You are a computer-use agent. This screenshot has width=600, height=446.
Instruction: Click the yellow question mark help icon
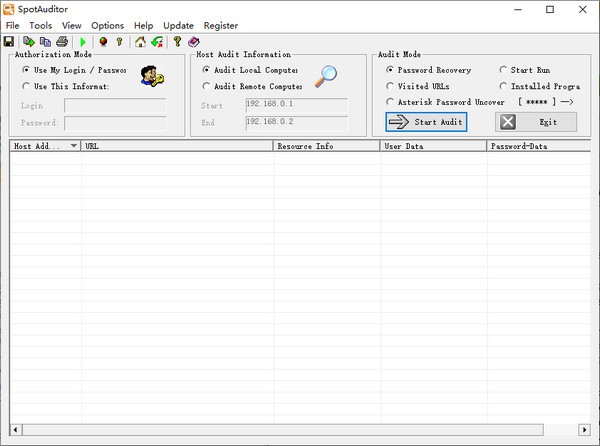coord(177,41)
